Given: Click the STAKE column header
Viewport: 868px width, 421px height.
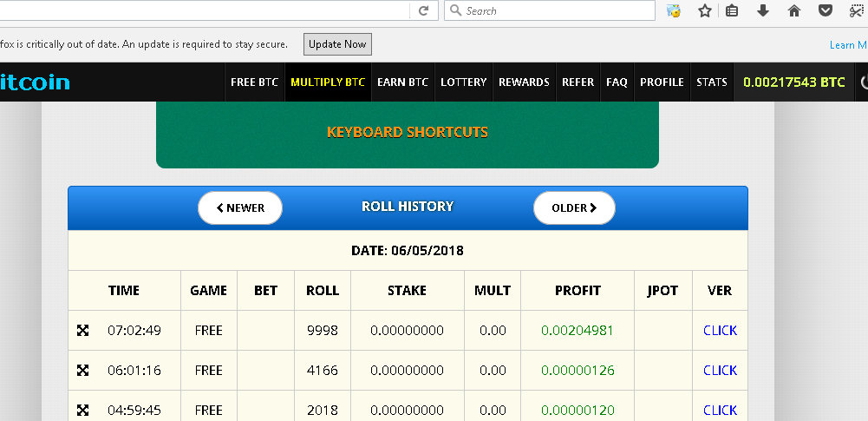Looking at the screenshot, I should 407,291.
